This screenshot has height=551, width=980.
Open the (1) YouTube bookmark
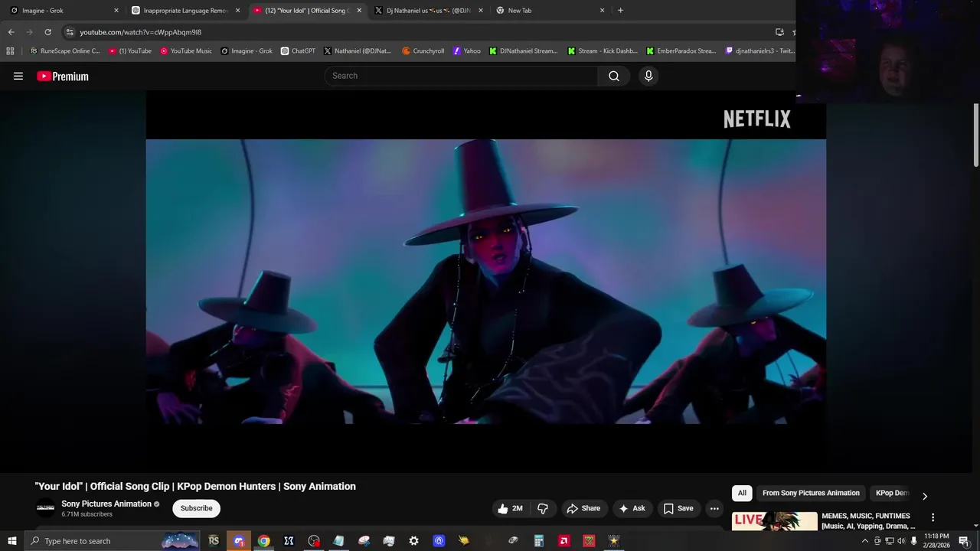point(129,51)
